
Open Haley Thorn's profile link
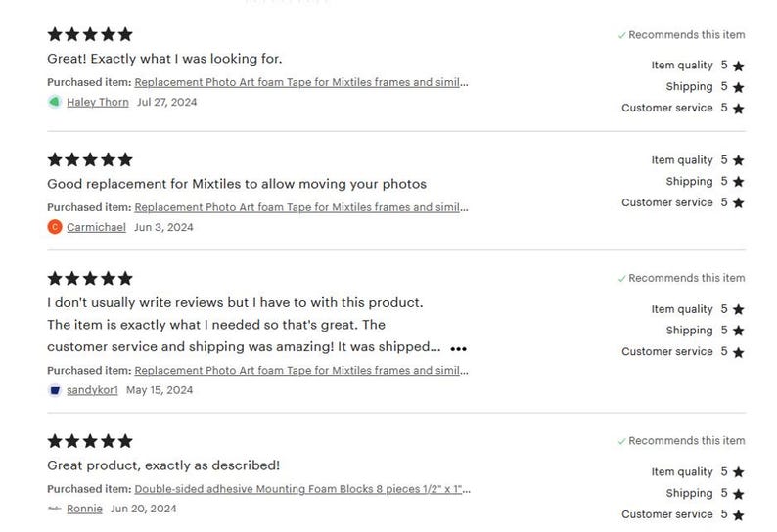point(98,102)
